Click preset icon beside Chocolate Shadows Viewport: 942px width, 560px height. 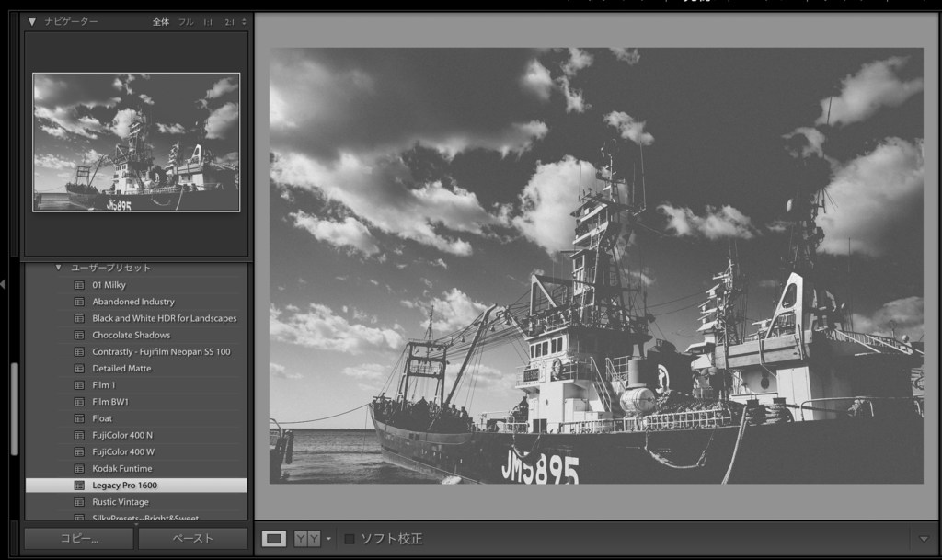[79, 336]
